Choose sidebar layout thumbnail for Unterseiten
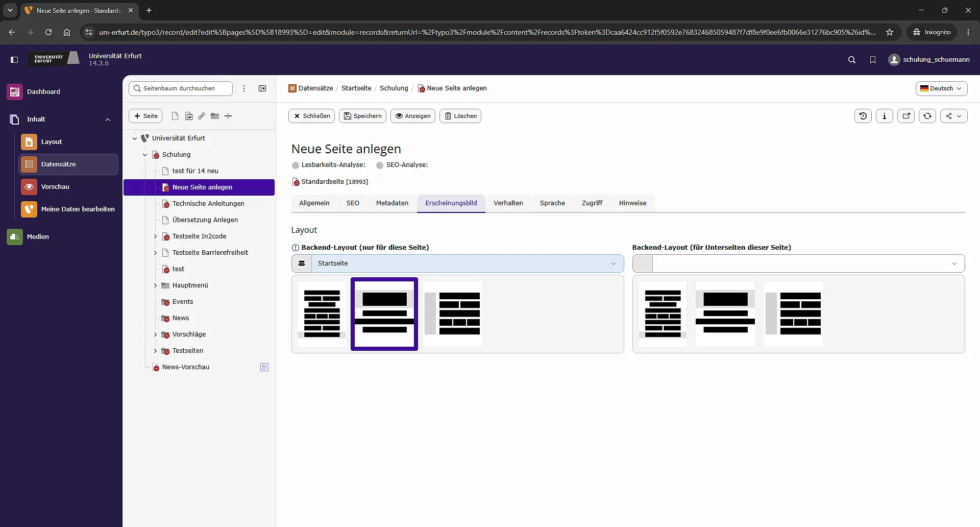 click(793, 314)
